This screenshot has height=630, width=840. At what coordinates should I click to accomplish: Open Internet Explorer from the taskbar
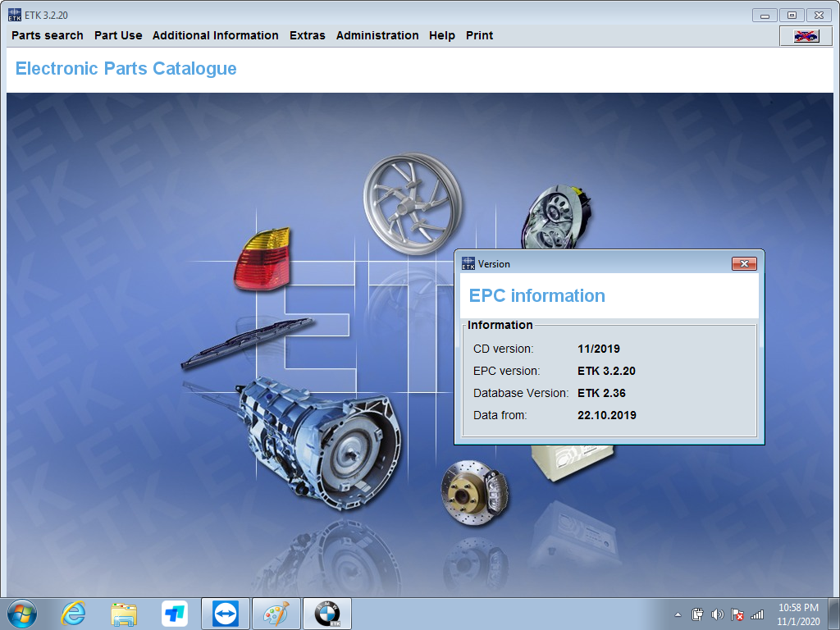[x=73, y=614]
